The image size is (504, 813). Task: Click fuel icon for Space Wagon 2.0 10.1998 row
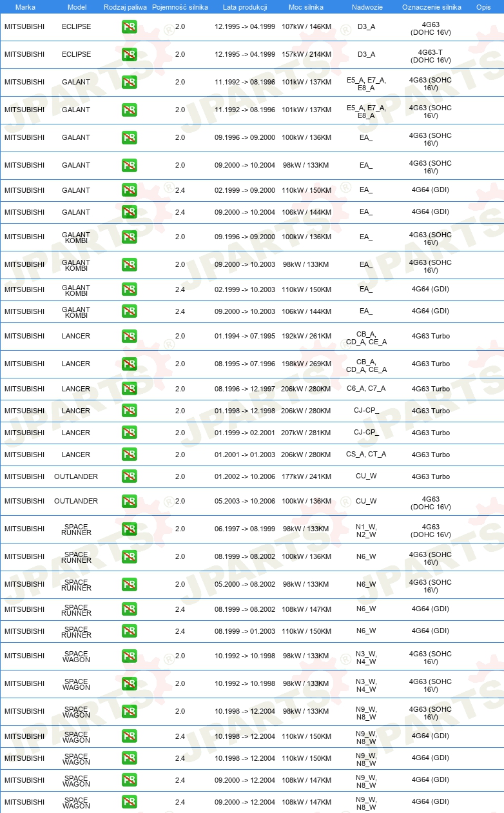(129, 711)
